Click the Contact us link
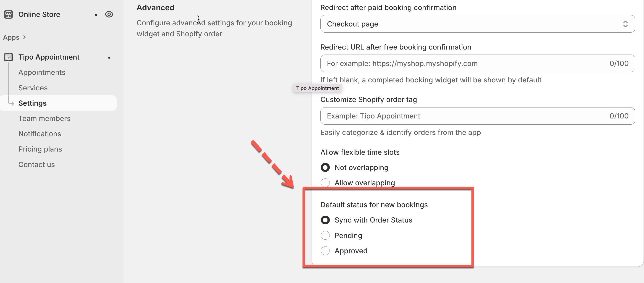 pos(37,165)
